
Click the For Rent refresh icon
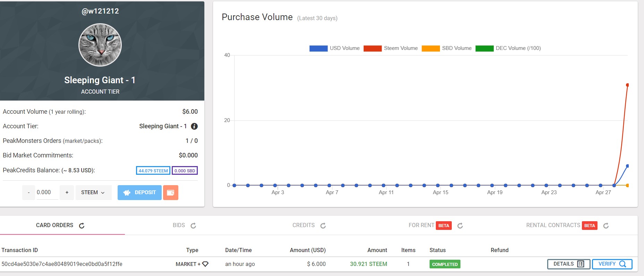pos(460,226)
